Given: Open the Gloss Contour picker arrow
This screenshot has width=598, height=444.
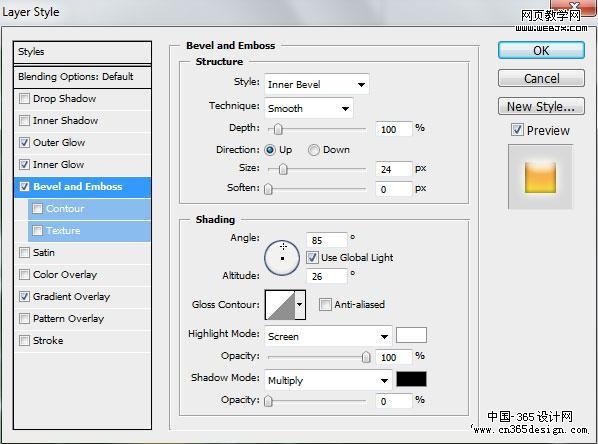Looking at the screenshot, I should click(300, 305).
